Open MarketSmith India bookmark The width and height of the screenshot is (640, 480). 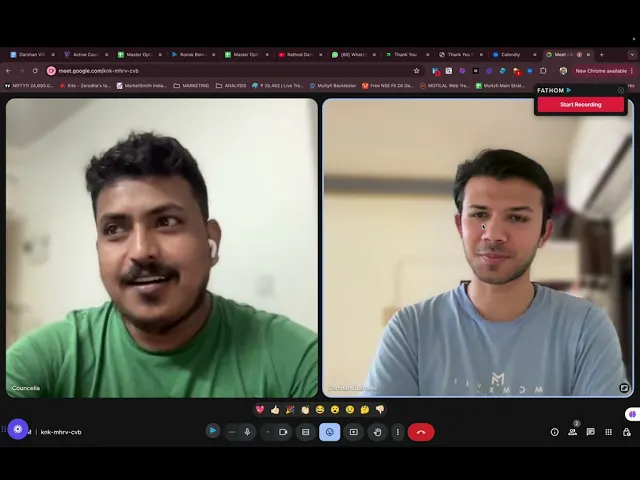point(142,86)
